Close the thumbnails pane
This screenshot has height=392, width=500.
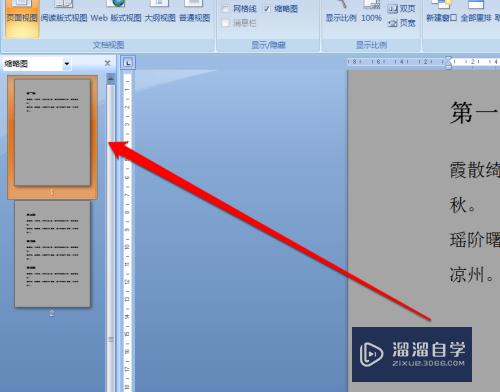pyautogui.click(x=107, y=63)
